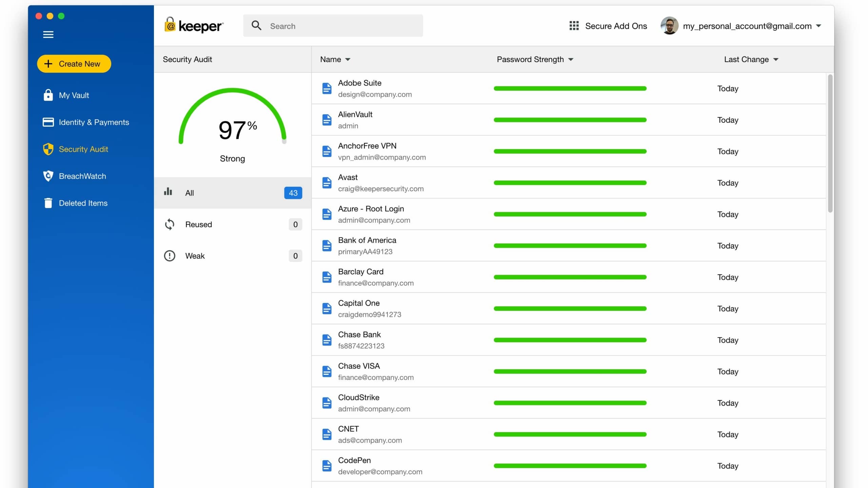Viewport: 868px width, 488px height.
Task: Click the Adobe Suite password strength bar
Action: point(570,88)
